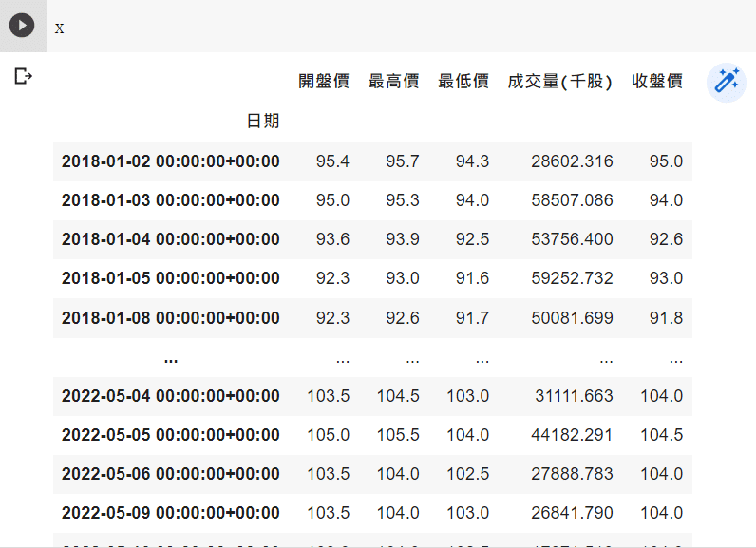The width and height of the screenshot is (756, 548).
Task: Click the 日期 index label
Action: pos(263,122)
